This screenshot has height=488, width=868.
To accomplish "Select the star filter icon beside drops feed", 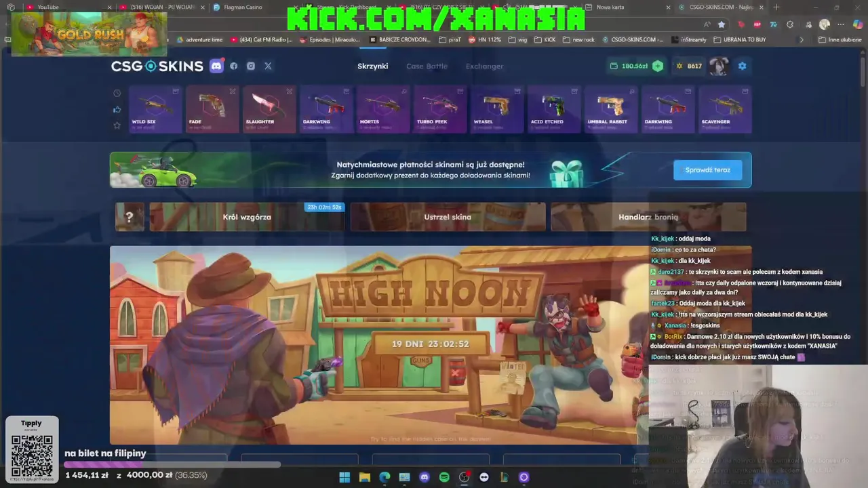I will coord(117,125).
